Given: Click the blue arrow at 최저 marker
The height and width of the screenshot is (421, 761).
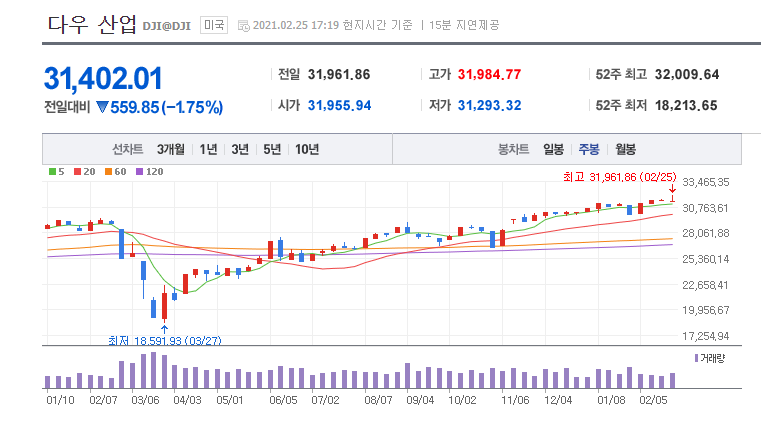Looking at the screenshot, I should pos(164,329).
